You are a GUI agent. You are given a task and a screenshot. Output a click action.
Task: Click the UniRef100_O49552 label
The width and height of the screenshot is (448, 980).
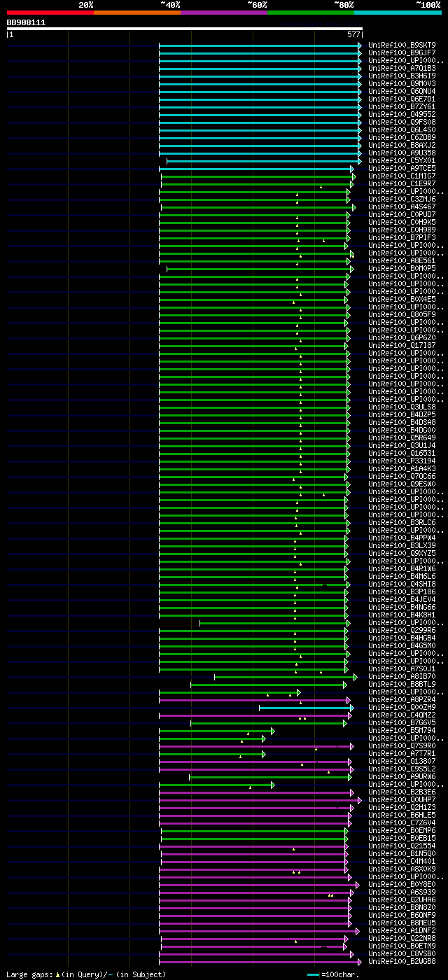(402, 114)
